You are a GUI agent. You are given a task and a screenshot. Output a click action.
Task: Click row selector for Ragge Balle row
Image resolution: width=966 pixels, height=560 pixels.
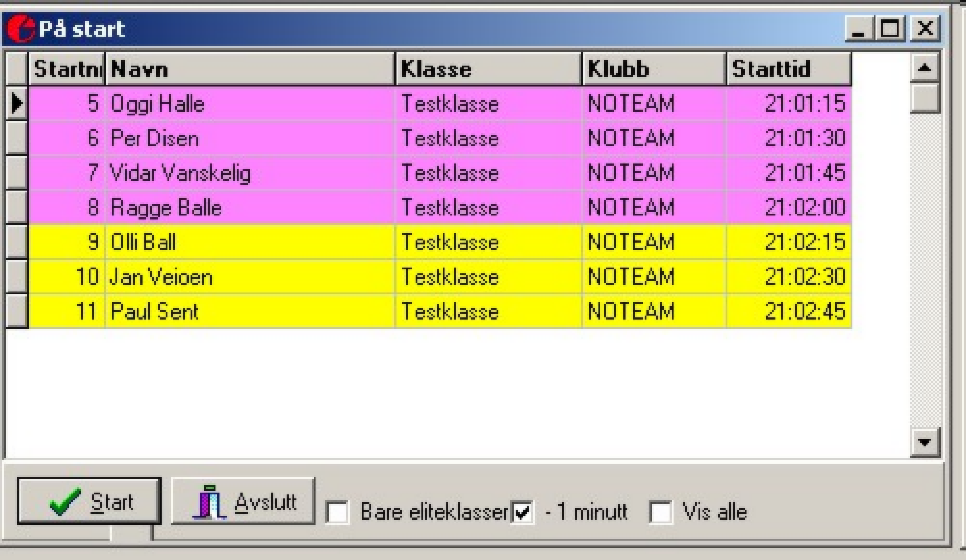[17, 207]
